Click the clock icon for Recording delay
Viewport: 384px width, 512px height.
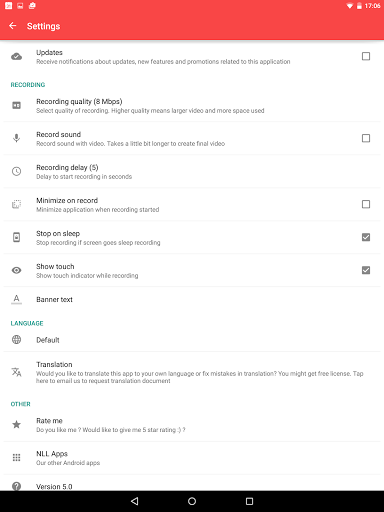coord(16,171)
